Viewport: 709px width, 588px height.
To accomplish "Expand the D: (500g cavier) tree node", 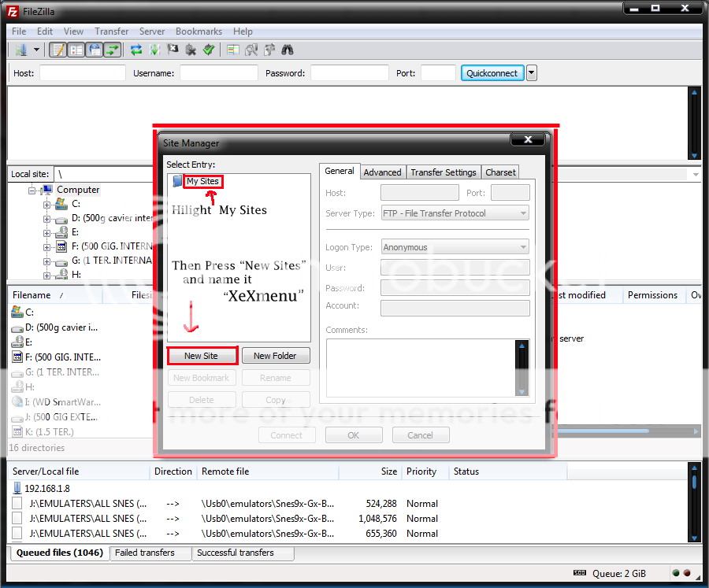I will click(x=46, y=219).
